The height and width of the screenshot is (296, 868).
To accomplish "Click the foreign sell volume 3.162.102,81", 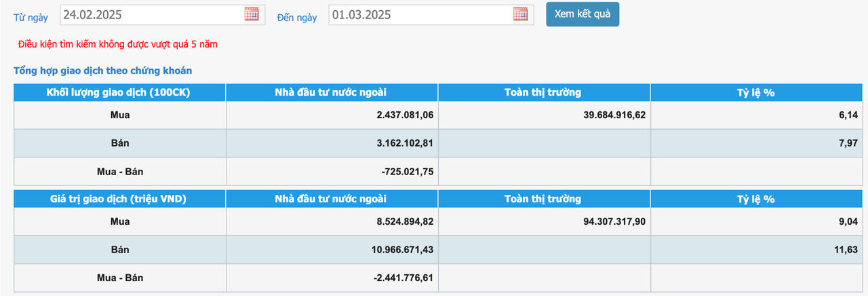I will pos(405,143).
